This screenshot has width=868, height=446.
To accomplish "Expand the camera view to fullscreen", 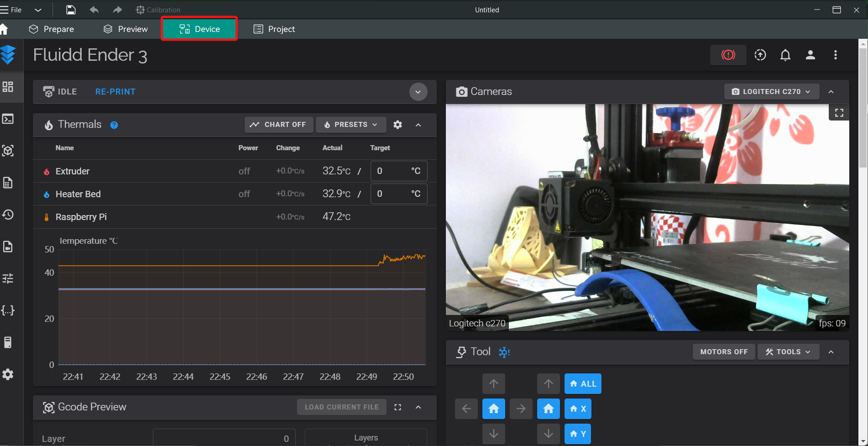I will [839, 113].
